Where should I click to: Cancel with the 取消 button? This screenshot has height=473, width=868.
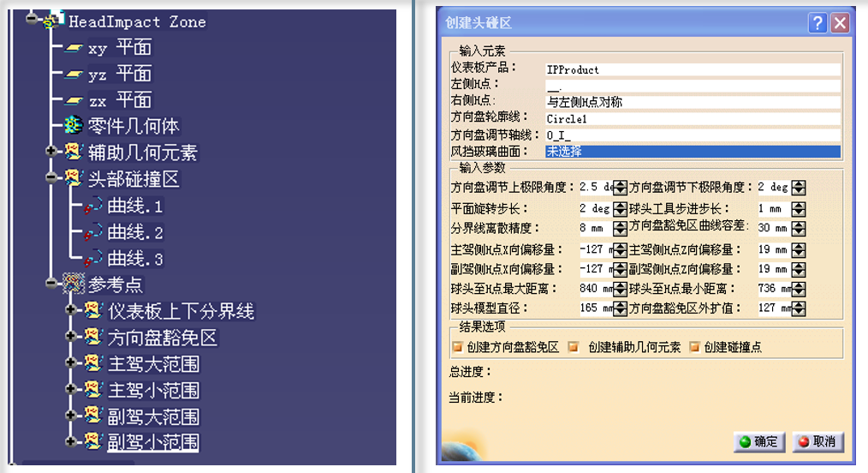817,441
